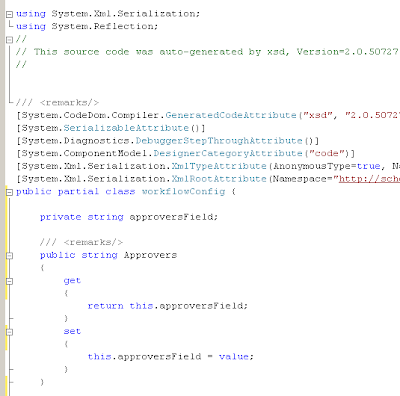Viewport: 400px width, 396px height.
Task: Click the XmlRootAttribute text
Action: pos(219,179)
